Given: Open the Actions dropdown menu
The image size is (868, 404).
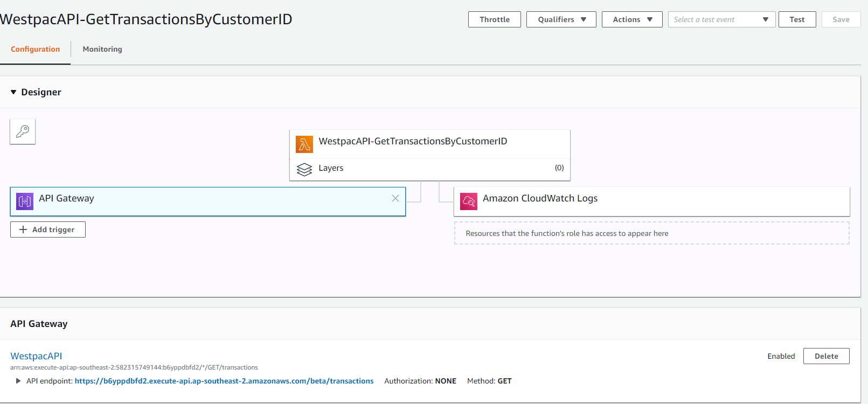Looking at the screenshot, I should pos(632,19).
